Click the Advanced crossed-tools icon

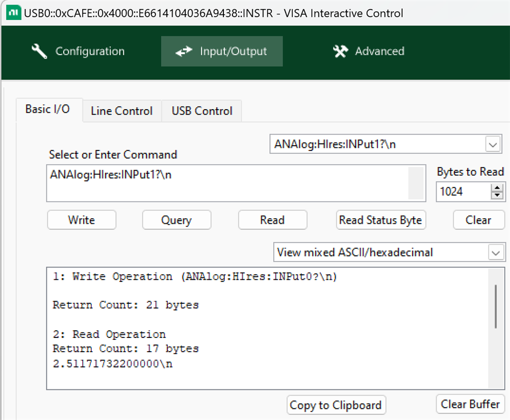pos(341,51)
